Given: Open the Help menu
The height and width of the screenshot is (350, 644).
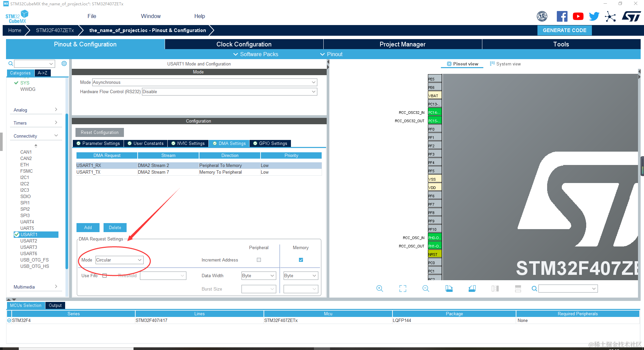Looking at the screenshot, I should (x=199, y=16).
